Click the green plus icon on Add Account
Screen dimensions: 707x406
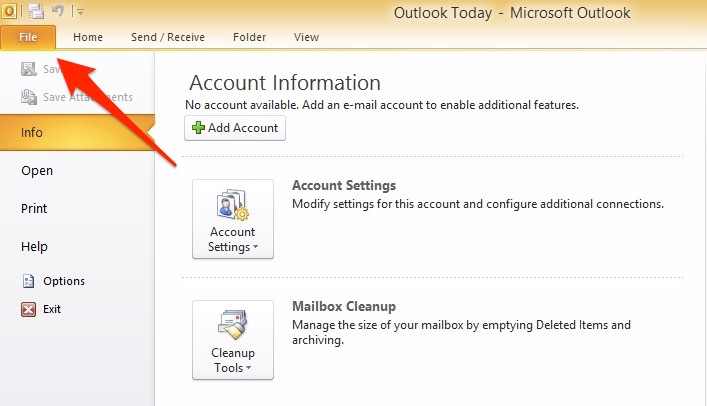(x=198, y=128)
